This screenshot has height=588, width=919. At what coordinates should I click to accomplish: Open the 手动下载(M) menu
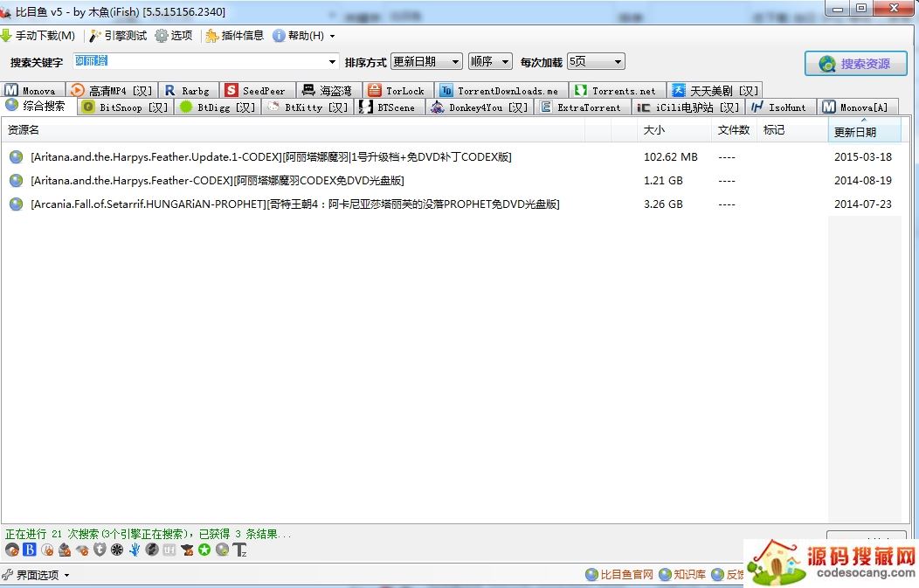tap(38, 36)
